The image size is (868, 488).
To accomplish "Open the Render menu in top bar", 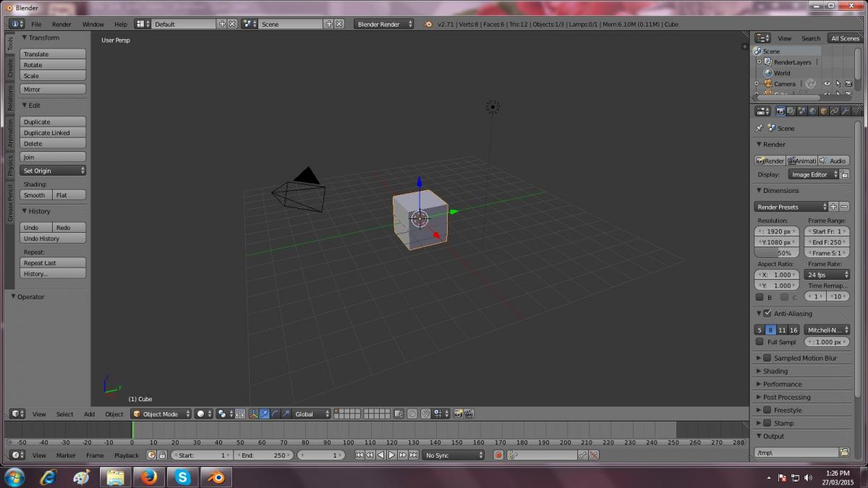I will tap(61, 24).
